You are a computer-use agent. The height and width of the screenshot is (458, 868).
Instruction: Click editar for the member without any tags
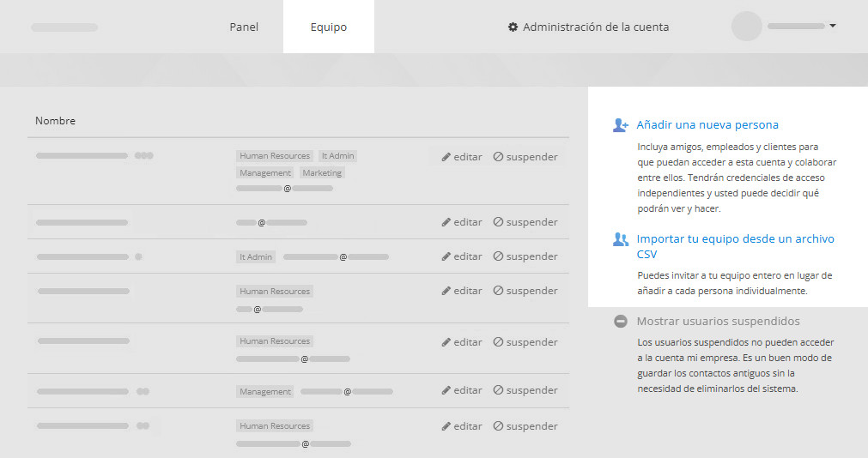(468, 222)
